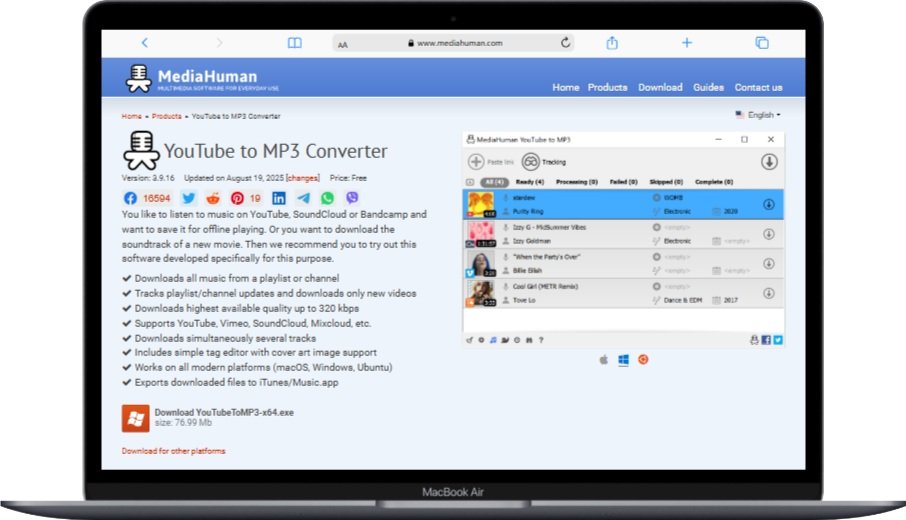The image size is (906, 520).
Task: Expand the English language dropdown
Action: 758,115
